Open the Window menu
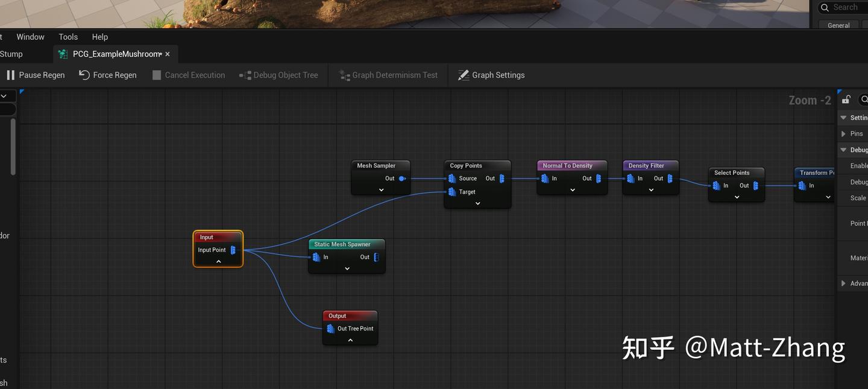The height and width of the screenshot is (389, 868). 30,37
